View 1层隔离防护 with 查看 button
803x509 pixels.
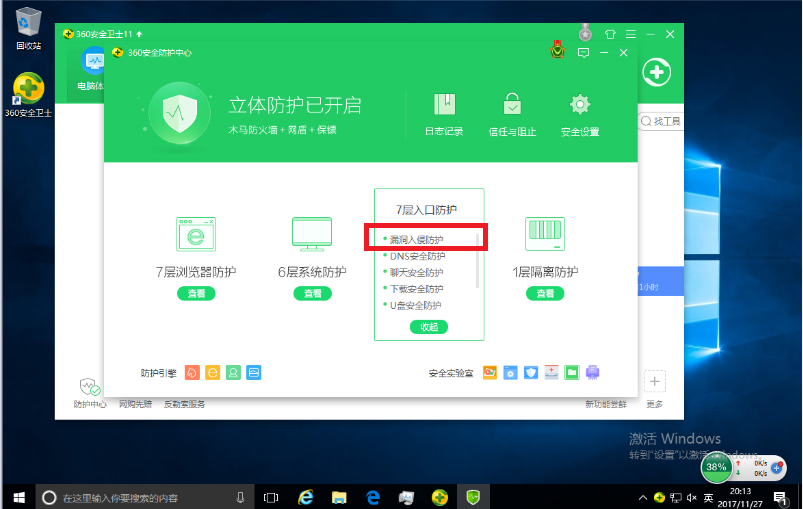[545, 293]
